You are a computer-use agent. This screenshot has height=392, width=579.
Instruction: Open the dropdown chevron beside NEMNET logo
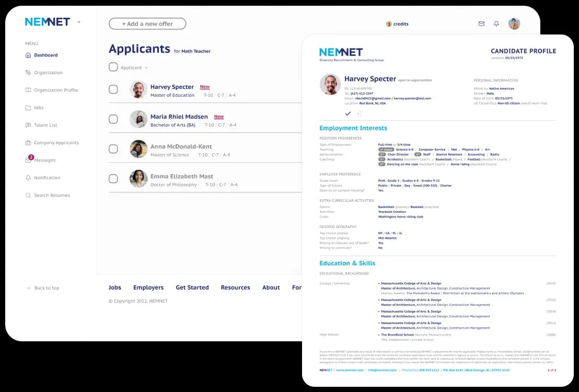tap(79, 22)
